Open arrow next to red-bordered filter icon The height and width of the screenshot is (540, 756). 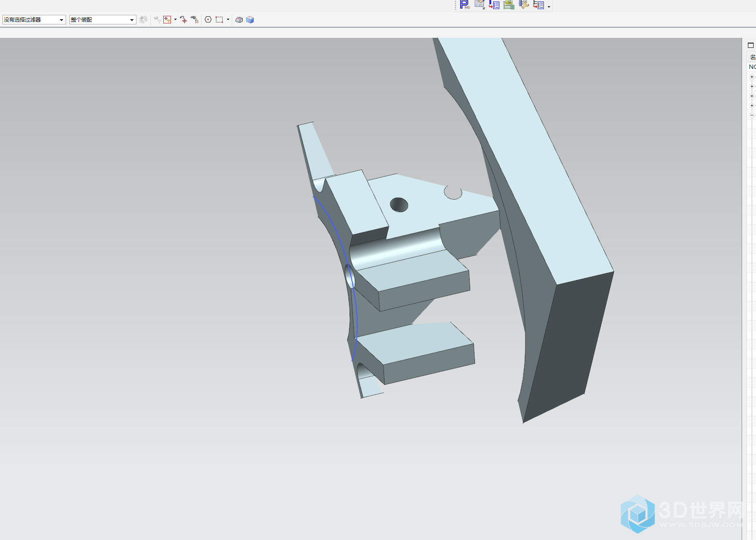(x=175, y=20)
